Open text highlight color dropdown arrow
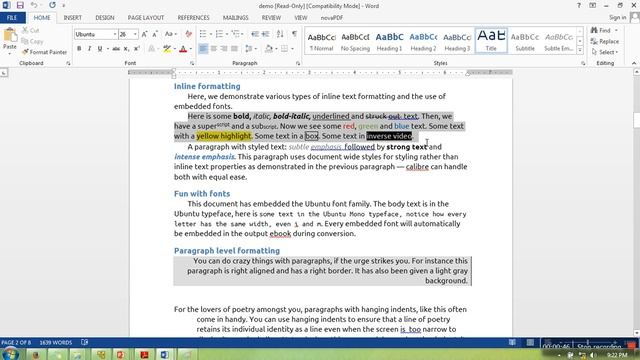This screenshot has width=640, height=360. [x=174, y=49]
